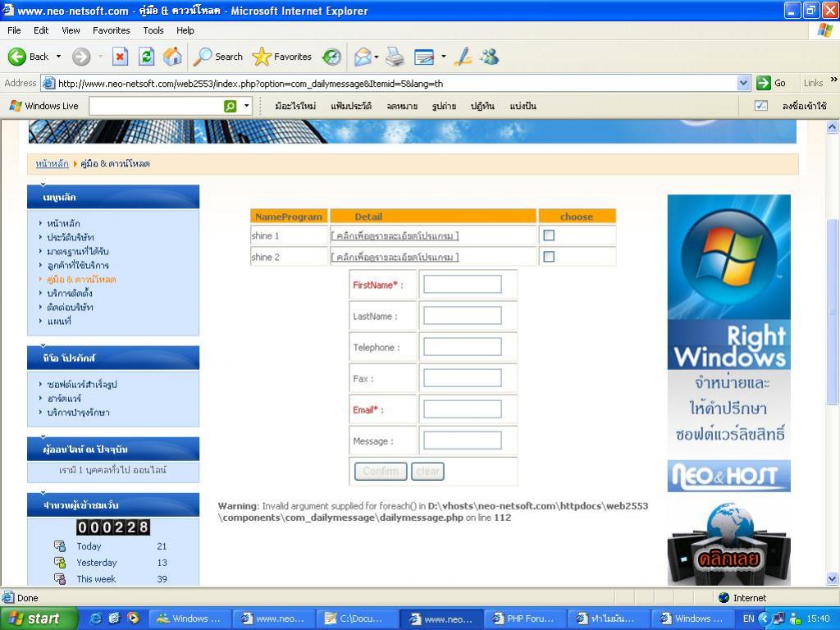This screenshot has height=630, width=840.
Task: Open the address bar dropdown arrow
Action: pyautogui.click(x=743, y=83)
